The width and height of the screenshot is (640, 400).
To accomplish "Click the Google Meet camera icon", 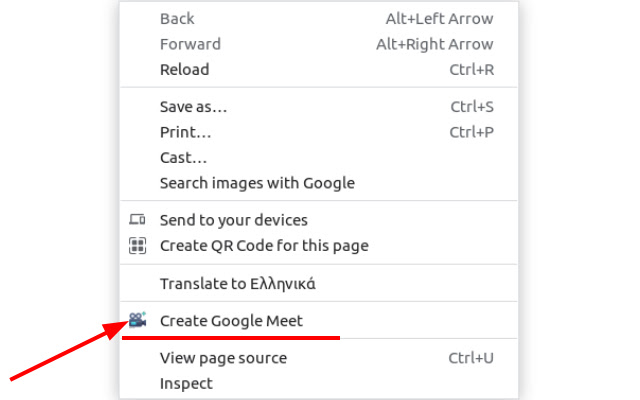I will (138, 321).
